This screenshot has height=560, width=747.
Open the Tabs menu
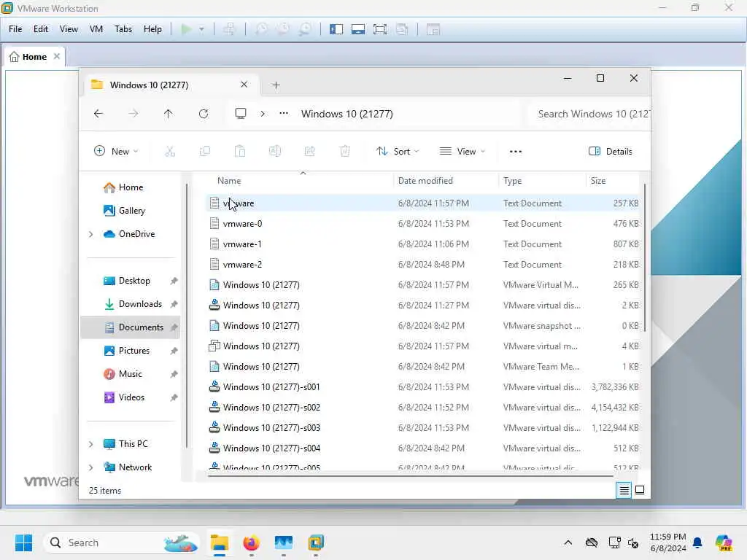pyautogui.click(x=123, y=29)
